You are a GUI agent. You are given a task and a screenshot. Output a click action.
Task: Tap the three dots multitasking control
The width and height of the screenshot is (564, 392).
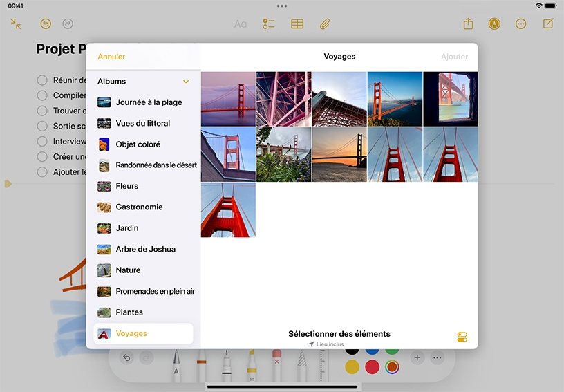282,6
